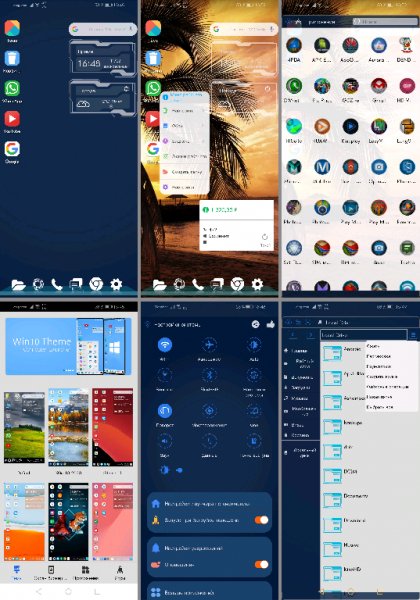Screen dimensions: 420x600
Task: Tap Android back button below theme gallery
Action: coord(39,592)
